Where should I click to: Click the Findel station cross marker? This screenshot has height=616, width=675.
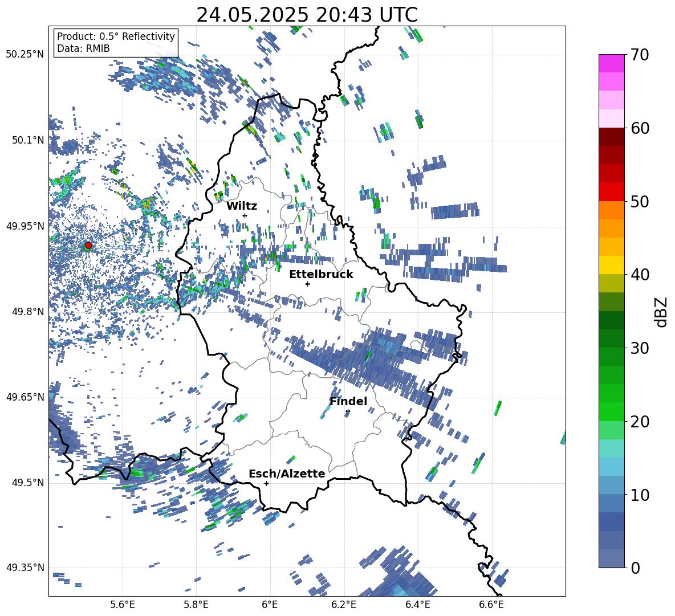(x=348, y=411)
